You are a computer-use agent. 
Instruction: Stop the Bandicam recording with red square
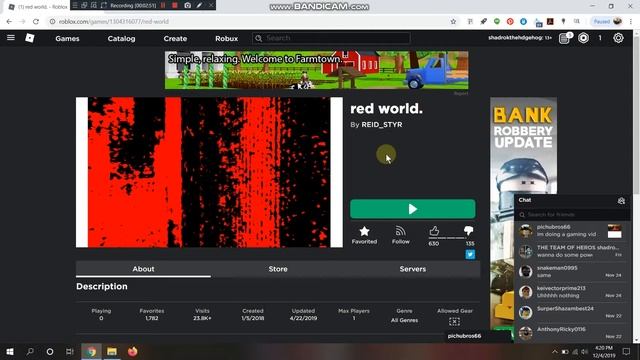click(x=175, y=5)
